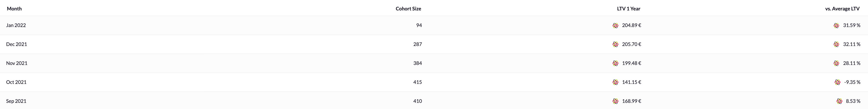Sort by the Cohort Size column header
The height and width of the screenshot is (109, 868).
tap(408, 9)
